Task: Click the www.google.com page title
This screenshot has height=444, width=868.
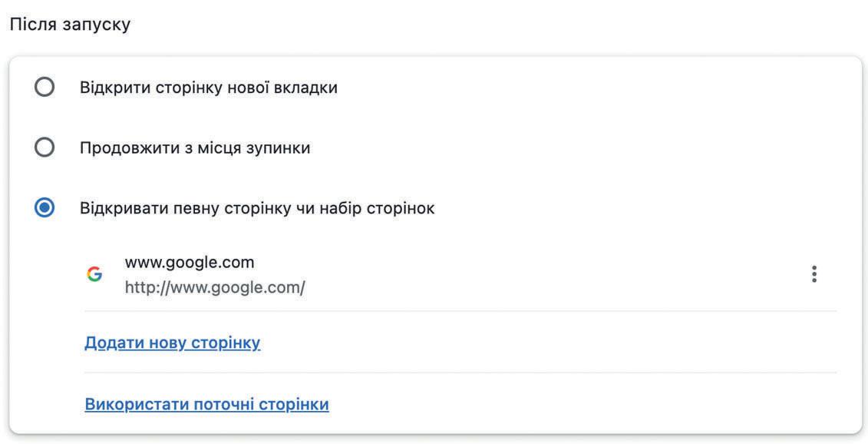Action: point(189,263)
